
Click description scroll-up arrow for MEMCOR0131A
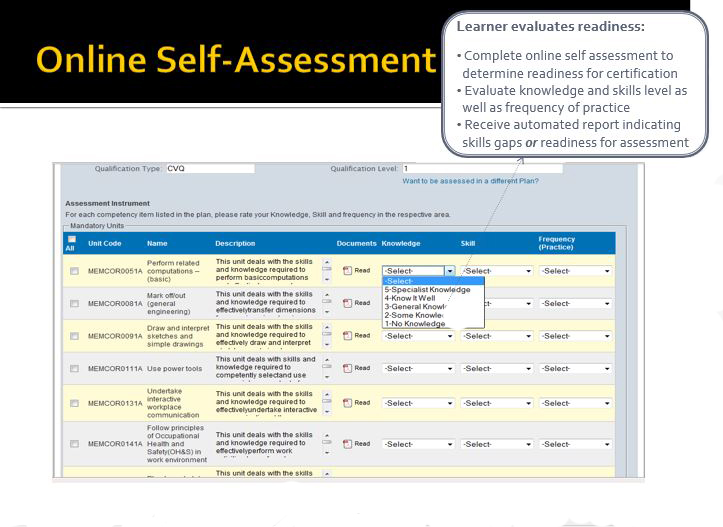tap(327, 395)
